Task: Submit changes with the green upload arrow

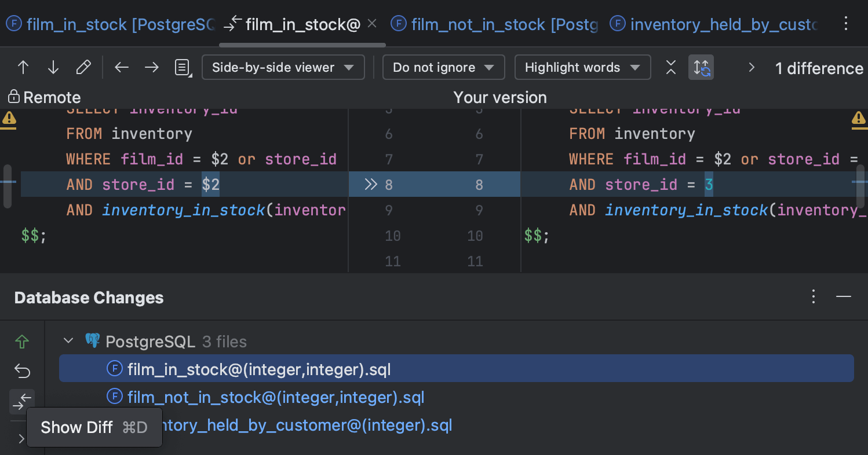Action: click(x=21, y=342)
